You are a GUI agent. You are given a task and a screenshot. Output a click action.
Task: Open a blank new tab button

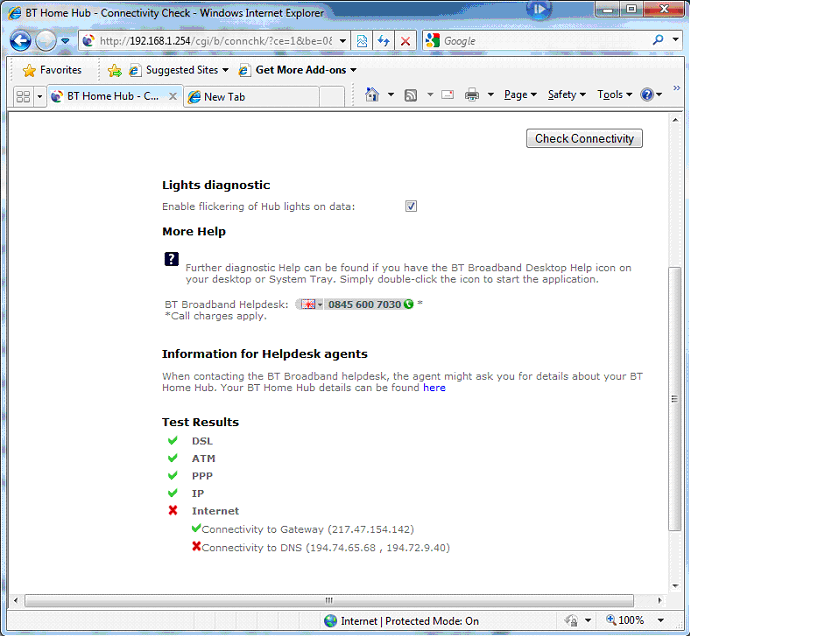(x=332, y=97)
